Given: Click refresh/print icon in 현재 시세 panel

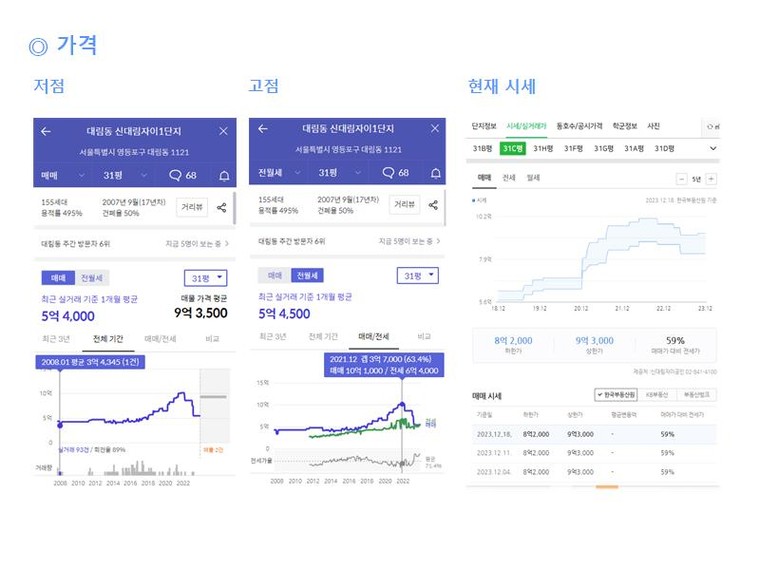Looking at the screenshot, I should click(712, 127).
